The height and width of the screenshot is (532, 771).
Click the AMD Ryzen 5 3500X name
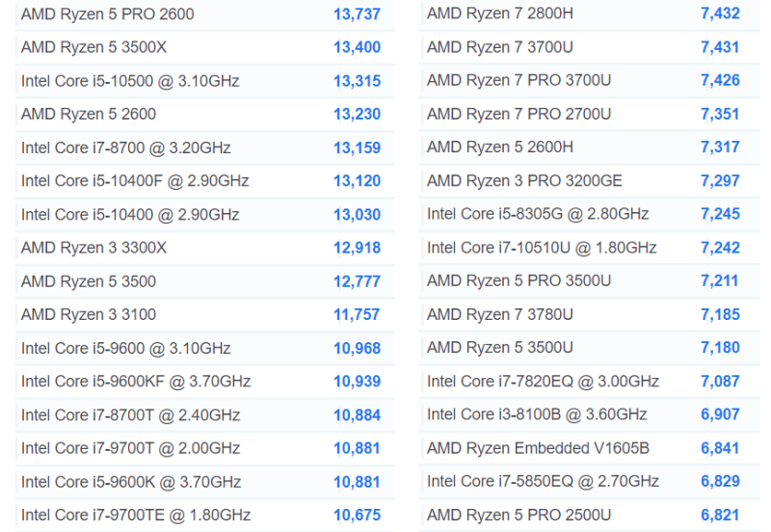(93, 47)
